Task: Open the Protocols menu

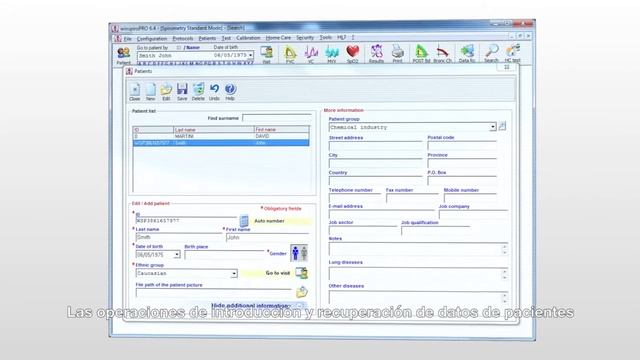Action: (183, 38)
